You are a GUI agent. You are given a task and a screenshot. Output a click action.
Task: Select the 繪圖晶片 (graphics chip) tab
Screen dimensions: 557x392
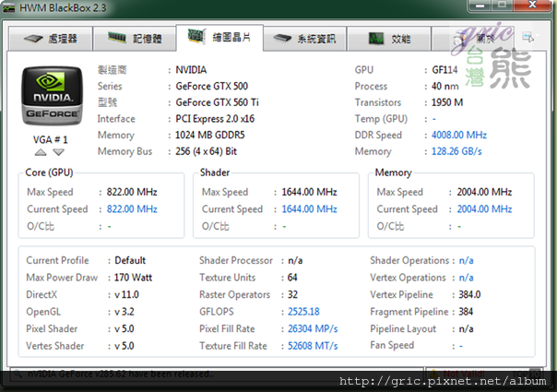[219, 37]
